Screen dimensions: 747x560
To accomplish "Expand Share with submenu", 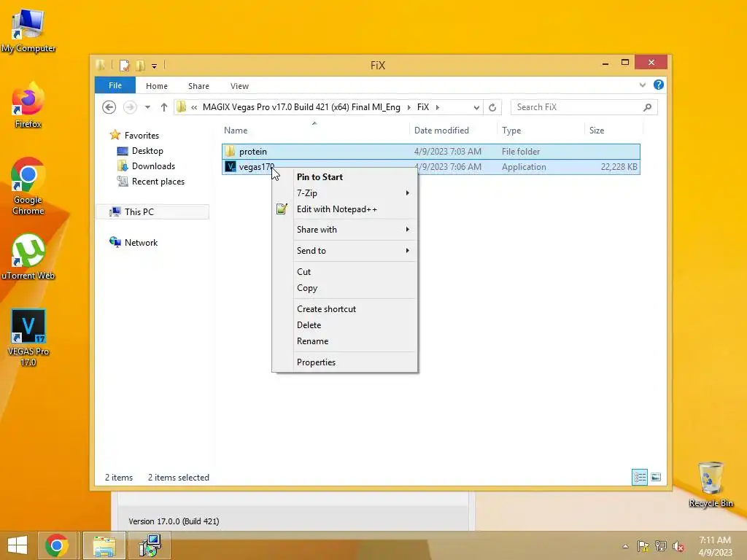I will pos(407,230).
